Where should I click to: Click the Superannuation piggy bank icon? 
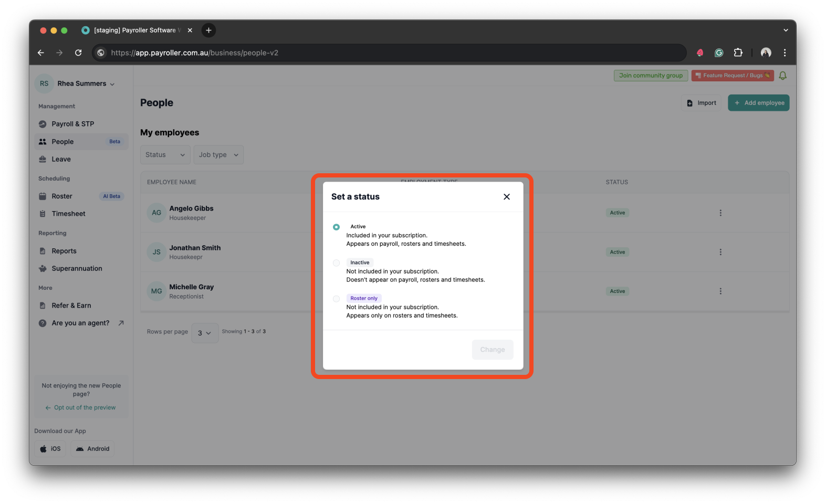(x=43, y=269)
